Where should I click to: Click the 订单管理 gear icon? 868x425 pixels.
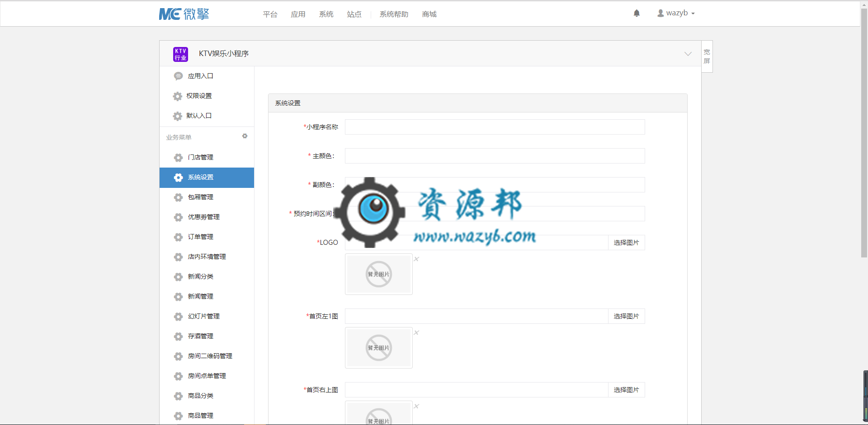[x=178, y=237]
